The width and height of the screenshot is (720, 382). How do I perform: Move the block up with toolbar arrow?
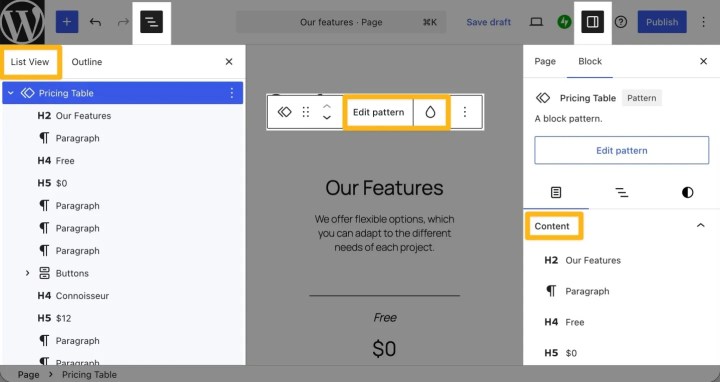coord(326,107)
